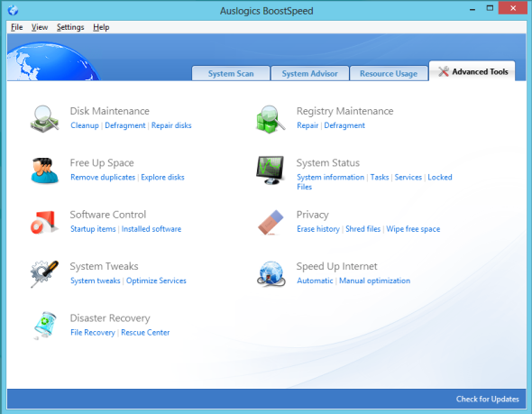Click the Wipe free space link
The image size is (532, 414).
(x=413, y=229)
